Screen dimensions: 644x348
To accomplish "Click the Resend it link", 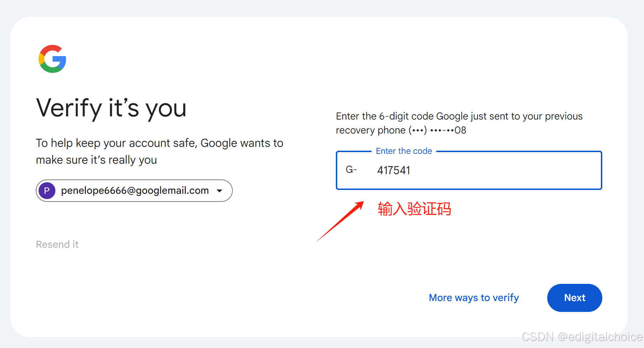I will 57,244.
